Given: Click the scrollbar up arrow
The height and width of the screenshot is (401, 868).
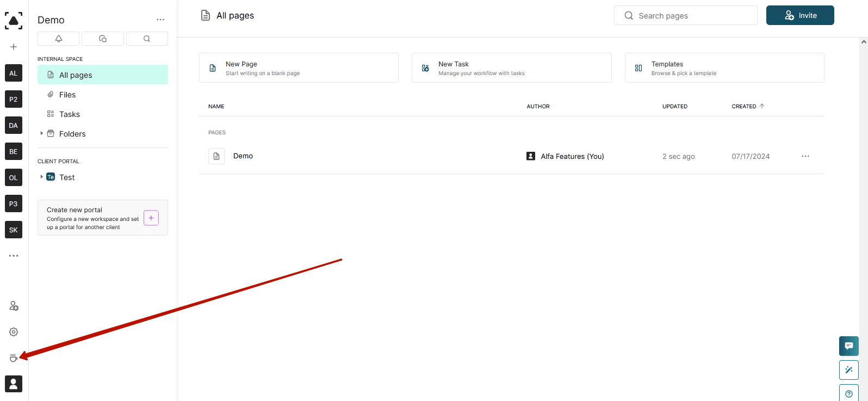Looking at the screenshot, I should point(864,41).
